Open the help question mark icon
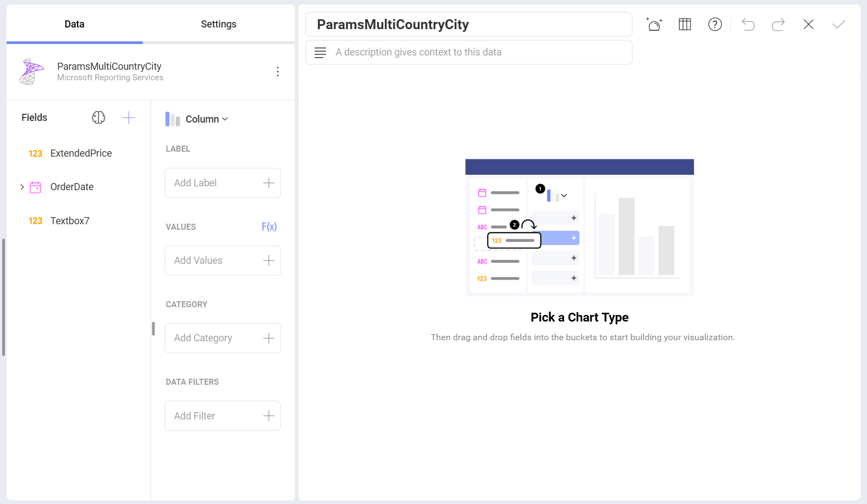Viewport: 867px width, 504px height. point(715,24)
